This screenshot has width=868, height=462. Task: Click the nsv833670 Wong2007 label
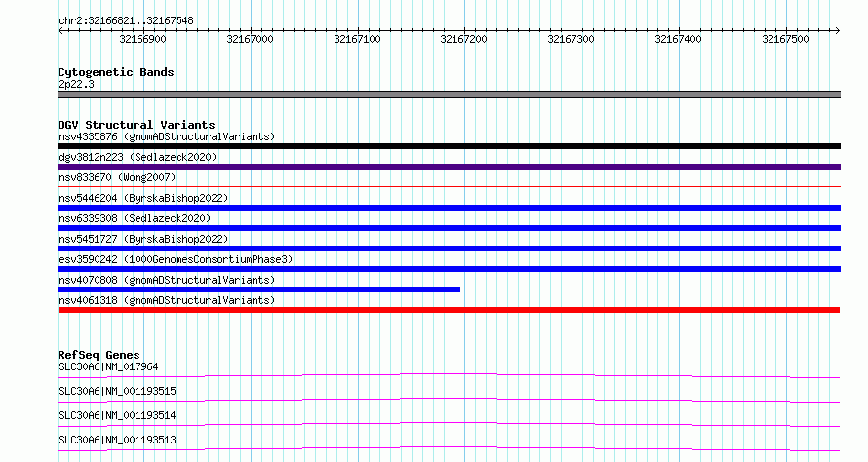click(117, 177)
